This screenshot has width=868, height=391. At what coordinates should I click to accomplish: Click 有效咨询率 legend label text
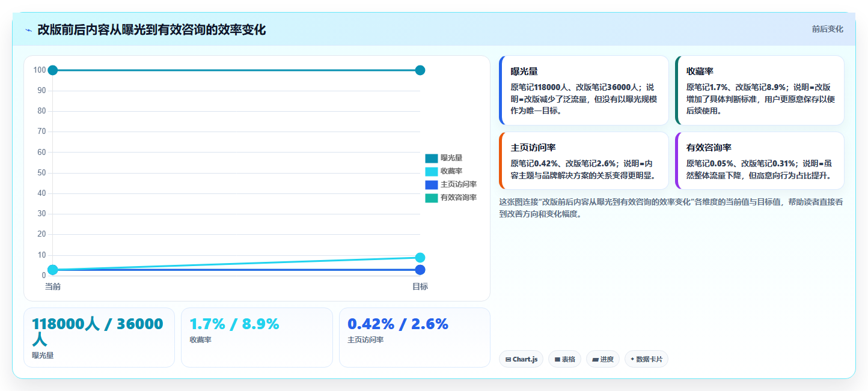click(459, 198)
